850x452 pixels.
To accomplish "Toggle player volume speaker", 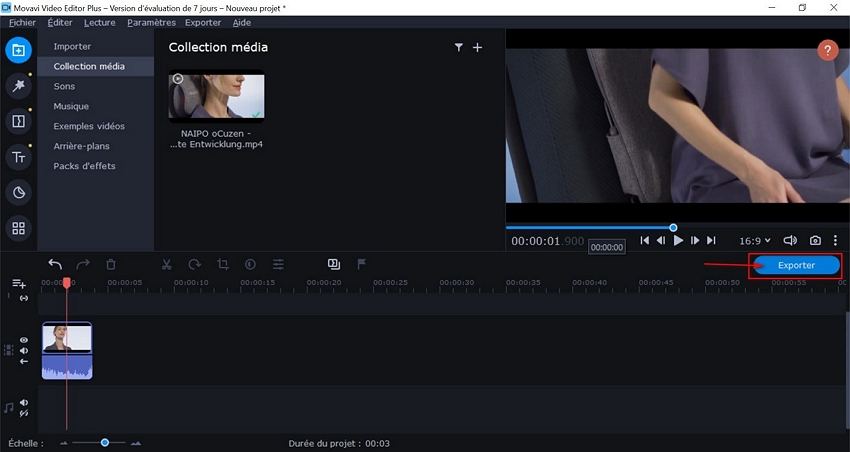I will 790,240.
